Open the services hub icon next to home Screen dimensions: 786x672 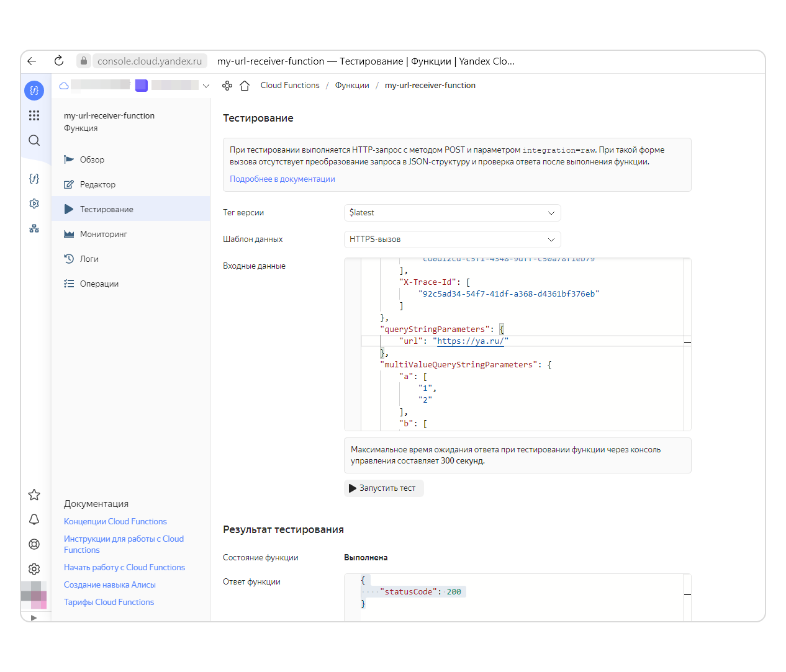tap(227, 86)
